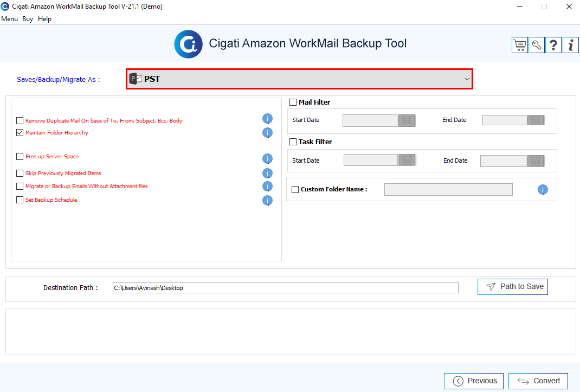
Task: Click the Cigati logo in header
Action: [x=188, y=44]
